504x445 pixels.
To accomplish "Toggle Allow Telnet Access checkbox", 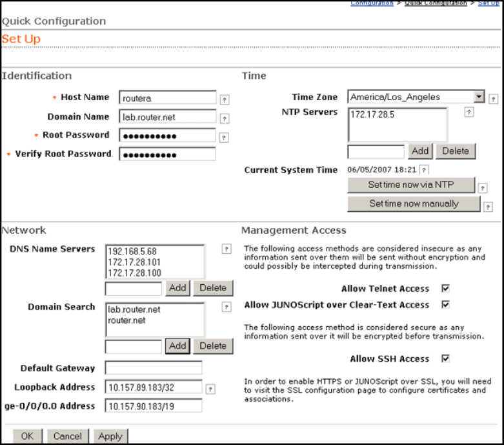I will coord(445,288).
